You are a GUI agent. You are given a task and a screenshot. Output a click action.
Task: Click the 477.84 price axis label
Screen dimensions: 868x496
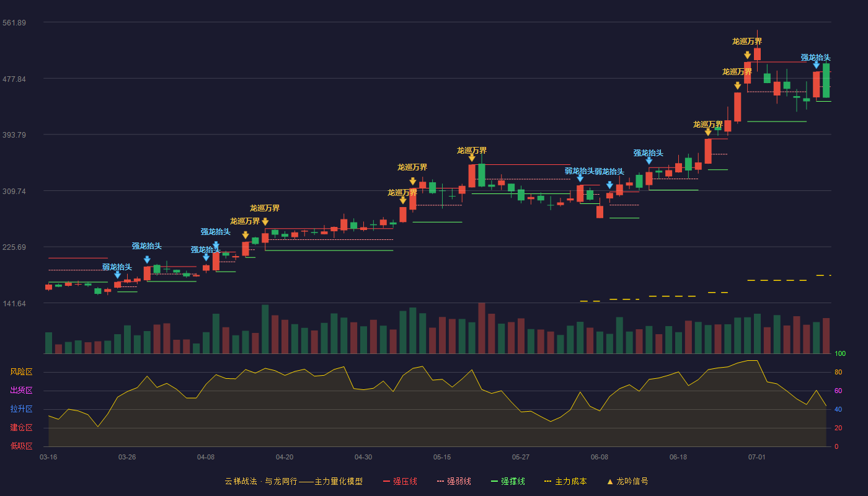(14, 79)
